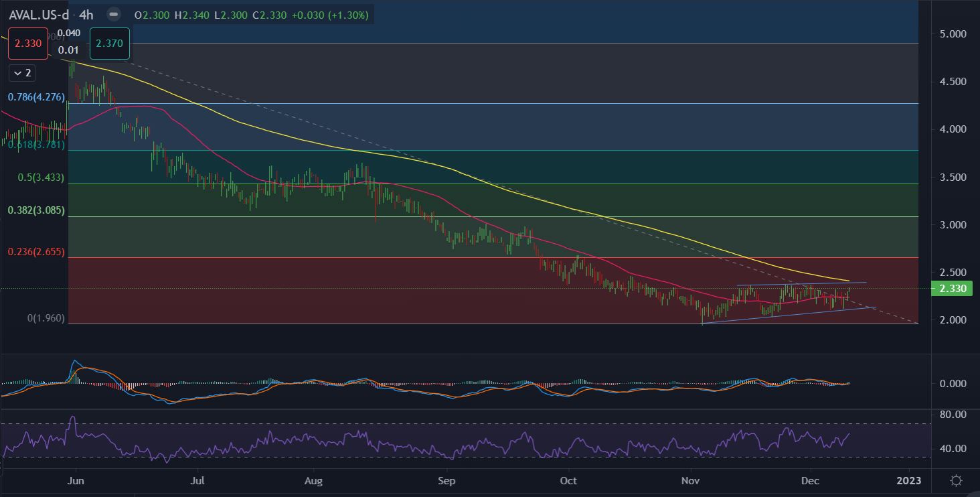
Task: Select the 0 (1.960) Fibonacci base label
Action: tap(46, 318)
